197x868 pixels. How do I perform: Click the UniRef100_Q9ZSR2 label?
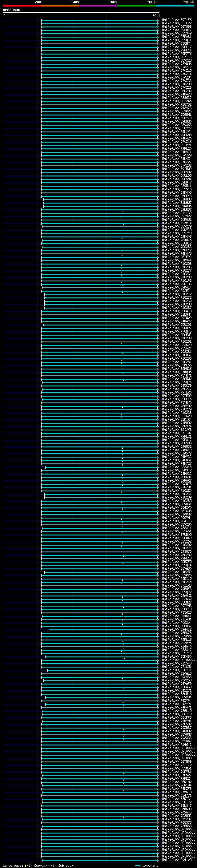pos(177,216)
